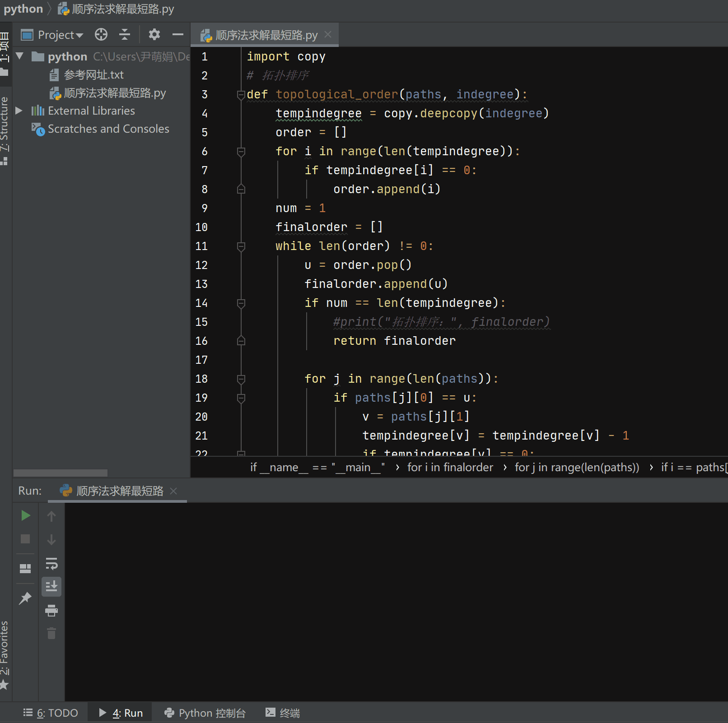
Task: Open the 终端 terminal tab
Action: coord(283,713)
